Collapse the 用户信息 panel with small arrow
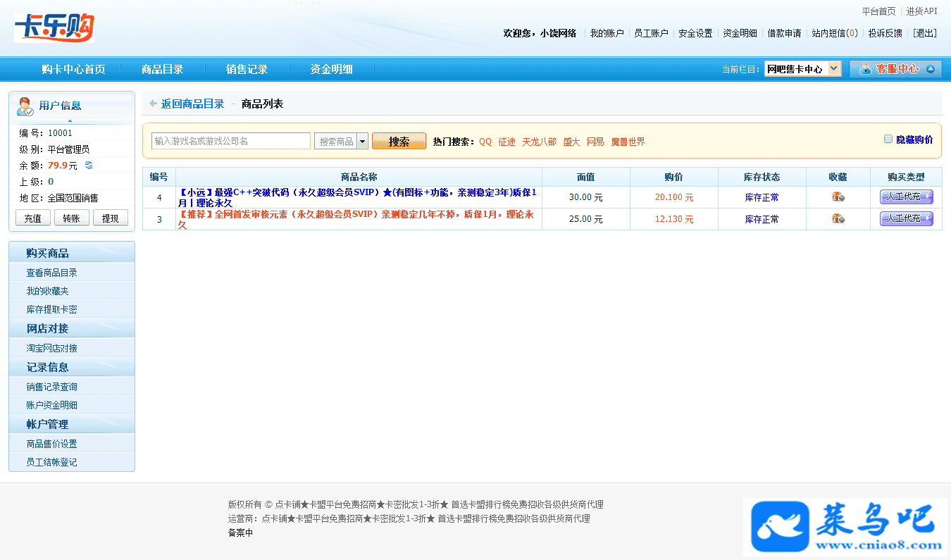The width and height of the screenshot is (951, 560). click(x=70, y=121)
